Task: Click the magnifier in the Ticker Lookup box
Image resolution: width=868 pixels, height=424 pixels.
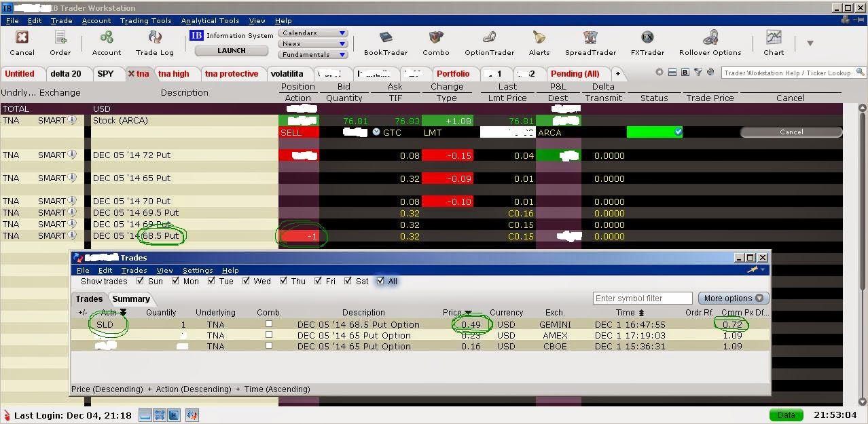Action: click(x=860, y=72)
